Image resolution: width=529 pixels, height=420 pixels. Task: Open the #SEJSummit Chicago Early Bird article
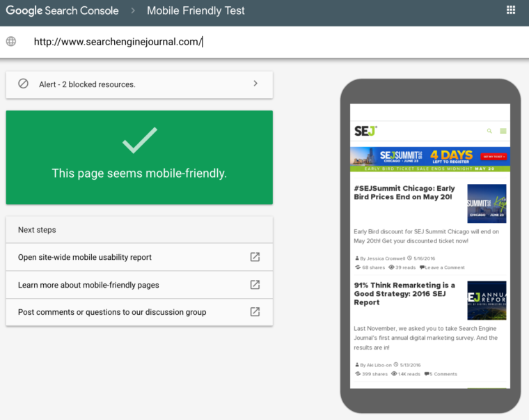(404, 192)
